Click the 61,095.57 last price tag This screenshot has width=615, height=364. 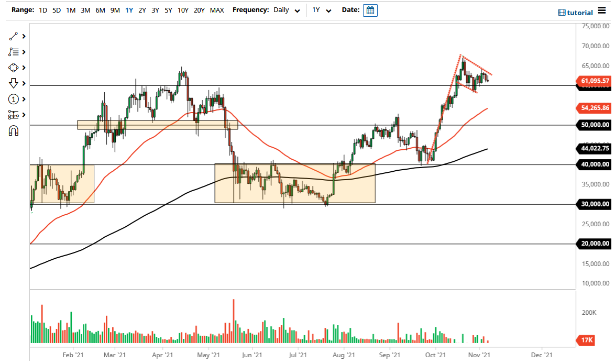[x=594, y=81]
